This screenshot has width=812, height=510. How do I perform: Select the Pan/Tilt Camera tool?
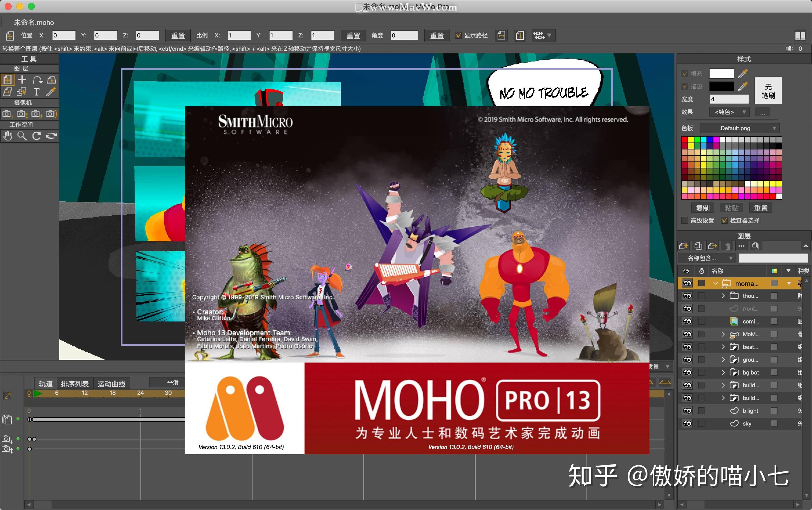coord(51,114)
